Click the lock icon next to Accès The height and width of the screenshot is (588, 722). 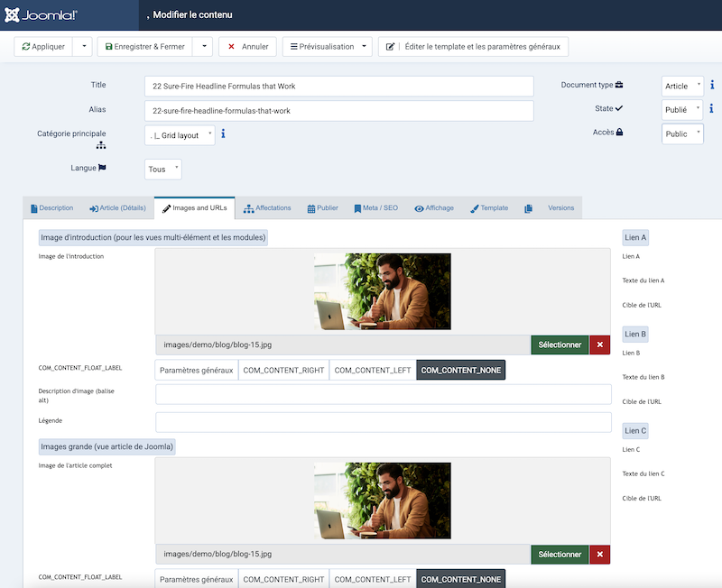619,132
